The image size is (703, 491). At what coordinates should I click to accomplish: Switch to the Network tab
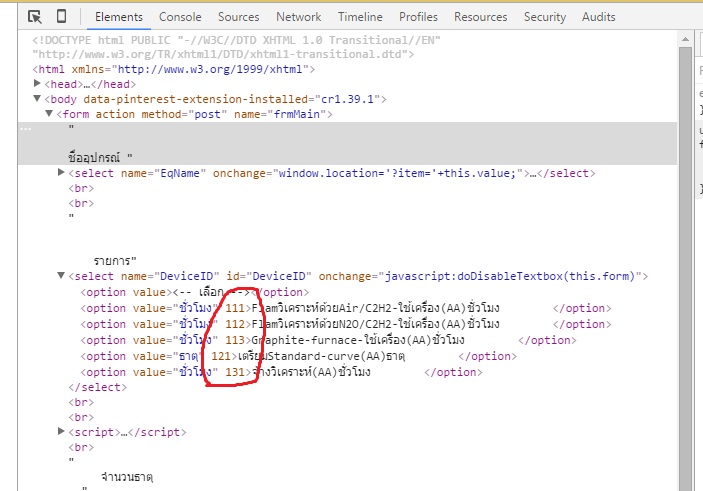click(299, 17)
